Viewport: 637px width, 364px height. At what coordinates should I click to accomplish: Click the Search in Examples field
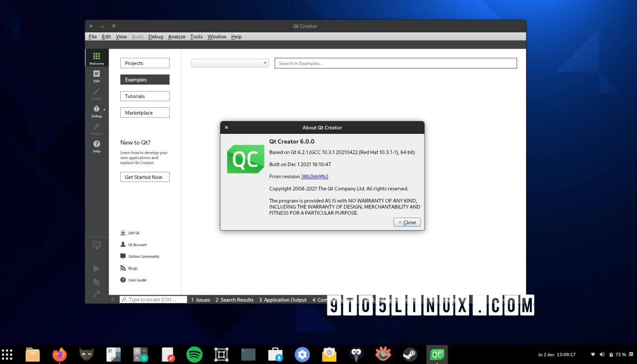pyautogui.click(x=395, y=63)
